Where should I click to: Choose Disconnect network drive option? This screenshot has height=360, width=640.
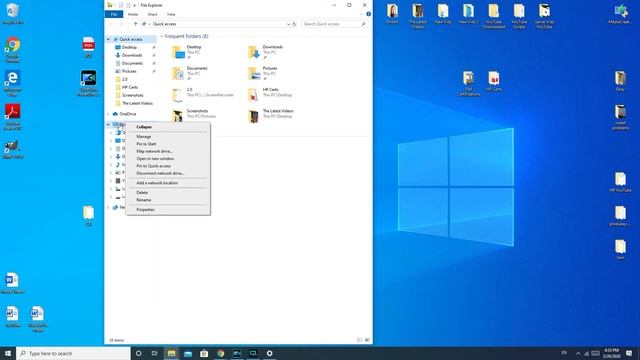160,173
